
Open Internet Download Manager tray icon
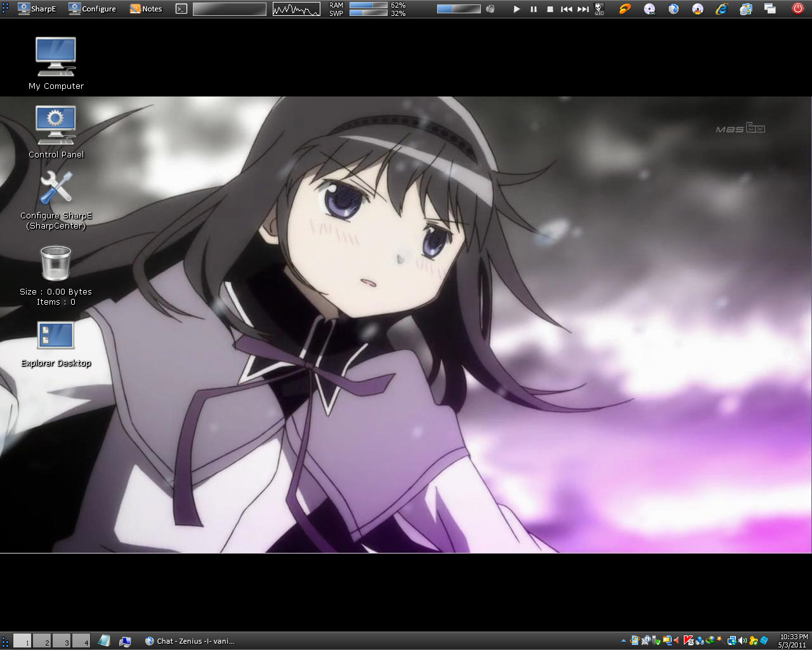(x=710, y=641)
